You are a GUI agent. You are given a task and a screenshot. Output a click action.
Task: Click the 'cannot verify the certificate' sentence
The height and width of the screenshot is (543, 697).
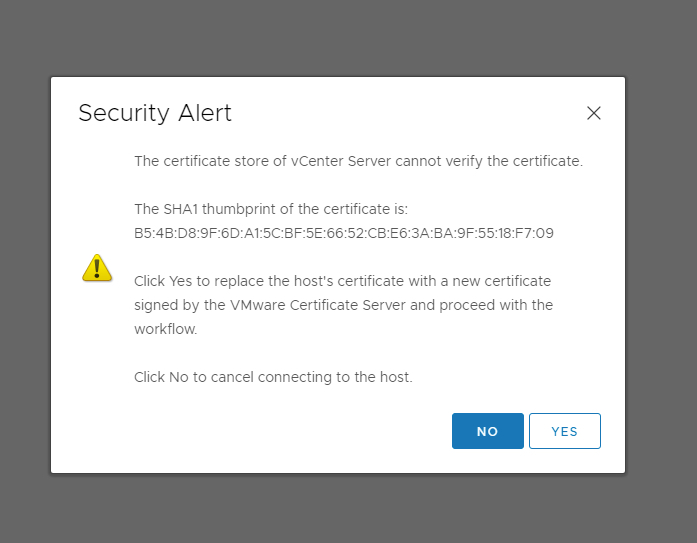tap(358, 161)
